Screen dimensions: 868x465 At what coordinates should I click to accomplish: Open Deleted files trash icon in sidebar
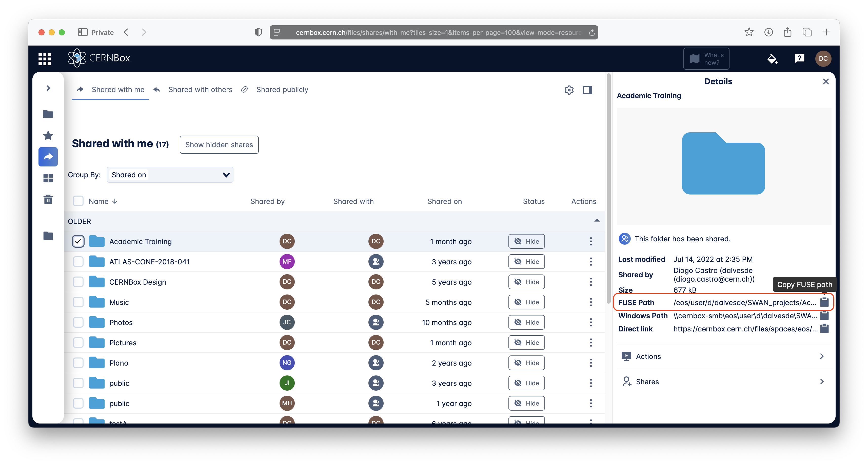[48, 199]
